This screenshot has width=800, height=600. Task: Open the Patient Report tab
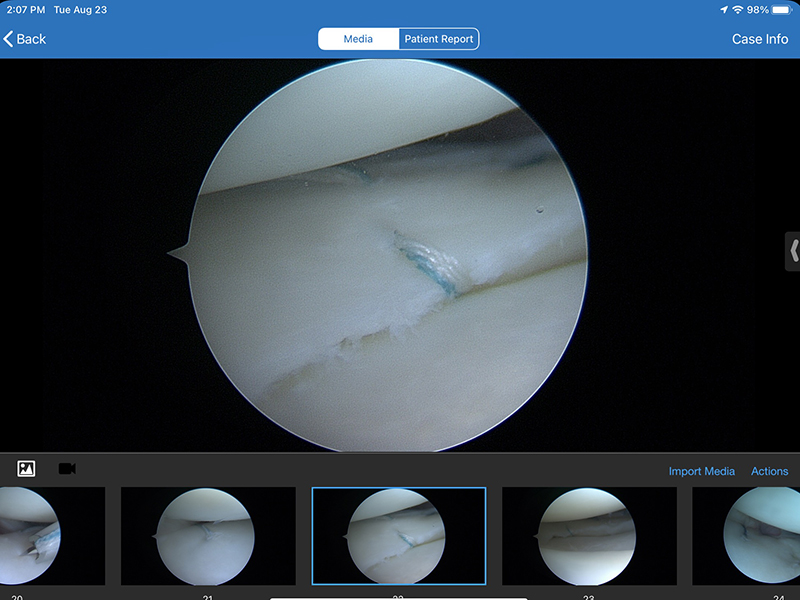click(439, 39)
